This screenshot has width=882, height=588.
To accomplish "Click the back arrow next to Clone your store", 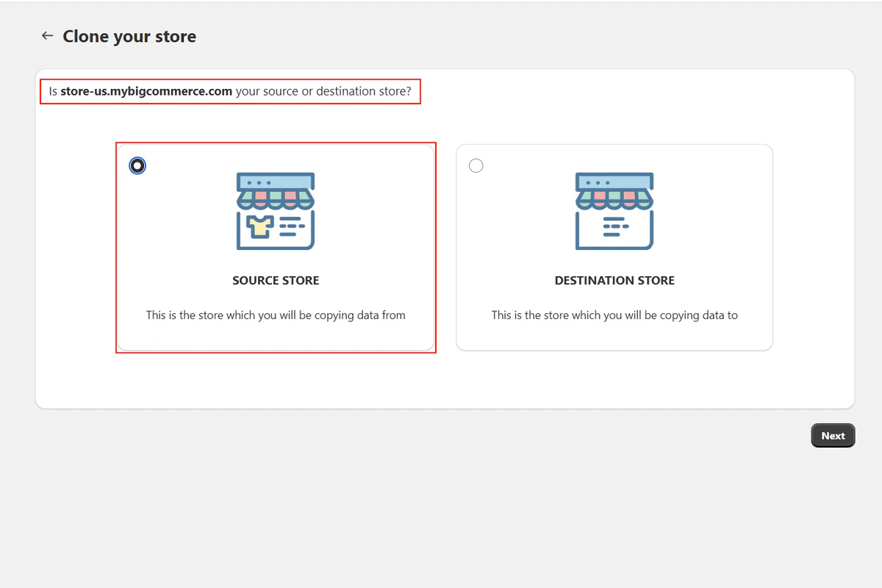I will [47, 35].
